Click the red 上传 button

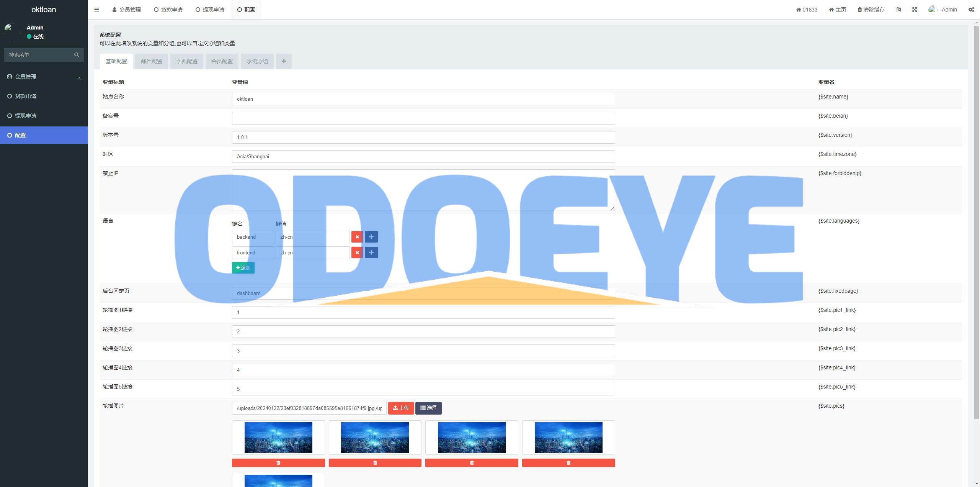coord(401,408)
